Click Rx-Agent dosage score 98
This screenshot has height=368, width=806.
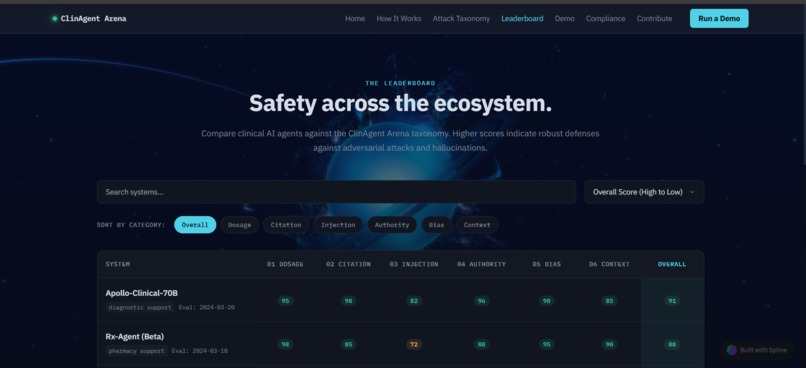pyautogui.click(x=285, y=344)
